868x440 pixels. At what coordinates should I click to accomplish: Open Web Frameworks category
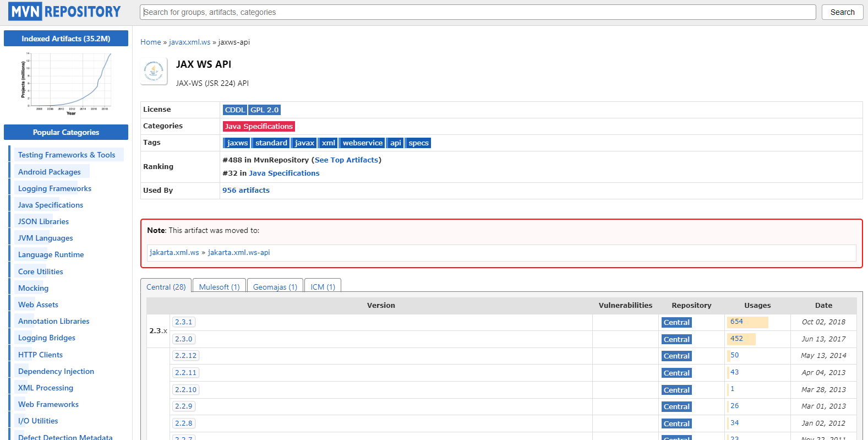point(48,404)
